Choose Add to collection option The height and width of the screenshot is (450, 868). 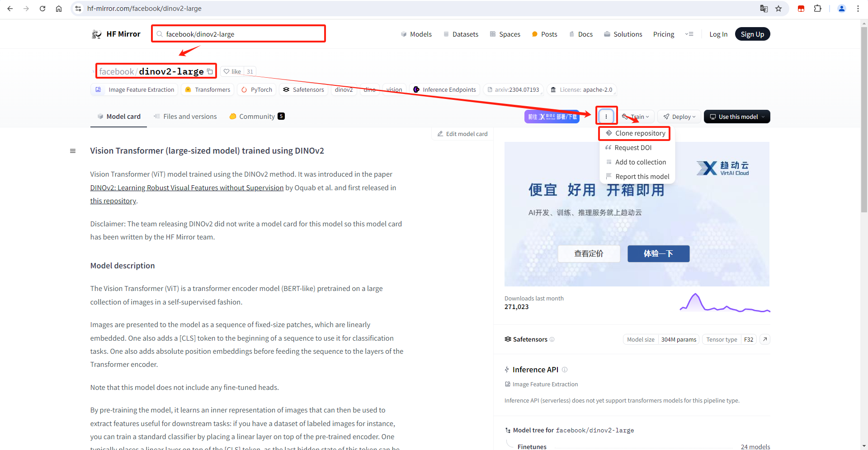pos(636,162)
